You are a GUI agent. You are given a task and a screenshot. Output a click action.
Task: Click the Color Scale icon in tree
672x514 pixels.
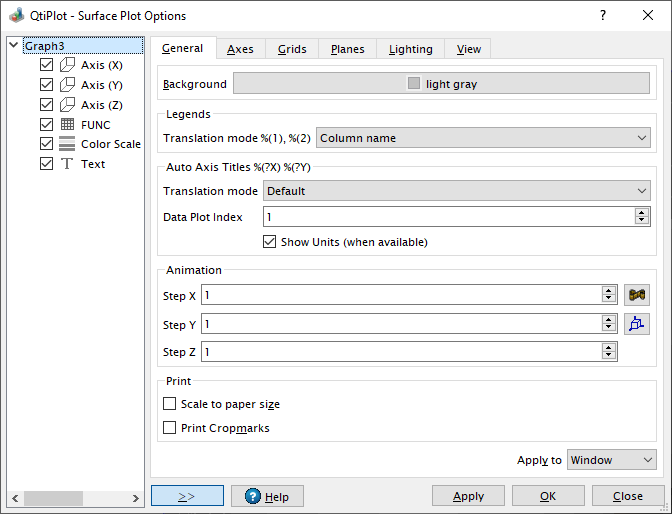[67, 144]
